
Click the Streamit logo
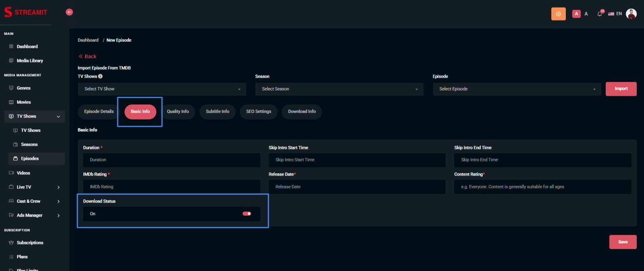[26, 12]
